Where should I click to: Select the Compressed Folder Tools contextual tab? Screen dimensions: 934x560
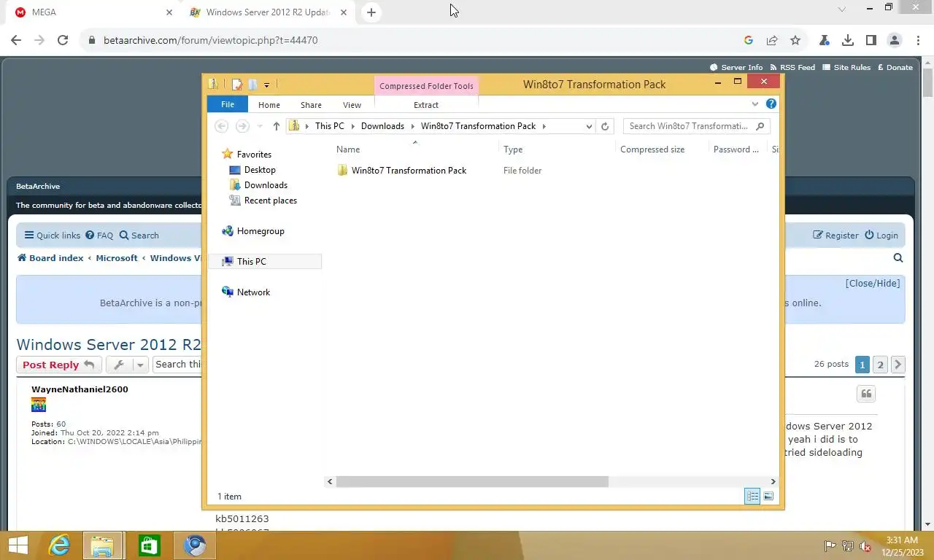tap(426, 86)
